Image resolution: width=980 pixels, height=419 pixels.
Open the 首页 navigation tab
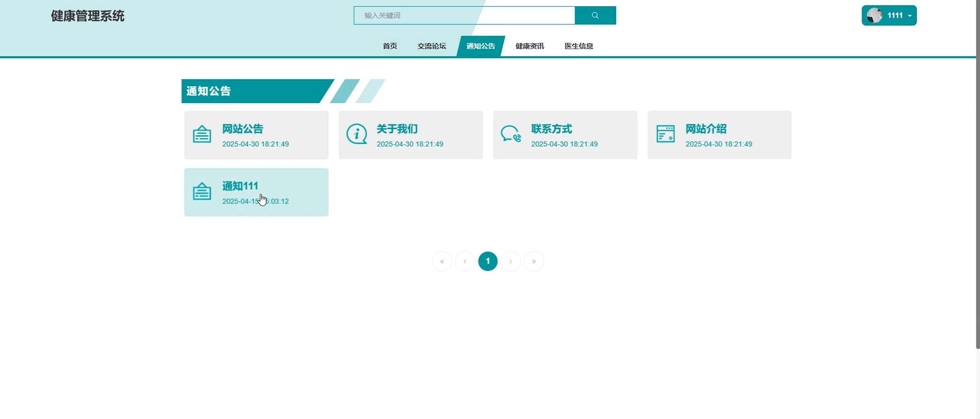click(389, 46)
